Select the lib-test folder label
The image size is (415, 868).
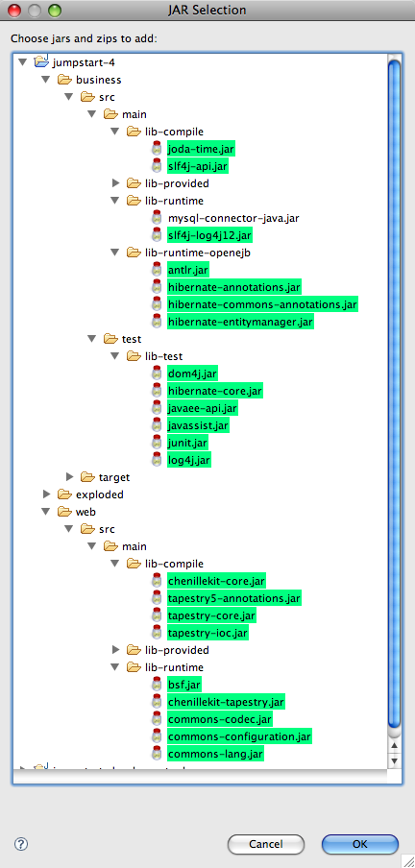pos(164,356)
